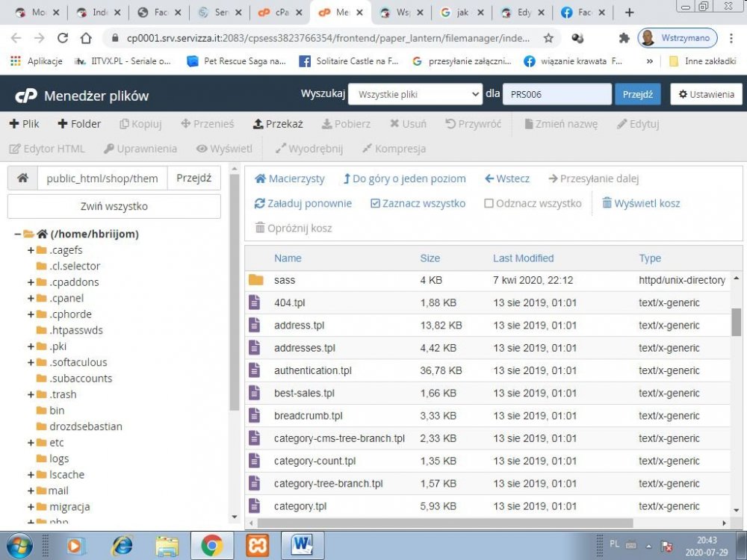Image resolution: width=747 pixels, height=560 pixels.
Task: Open the Wszystkie pliki search dropdown
Action: [415, 94]
